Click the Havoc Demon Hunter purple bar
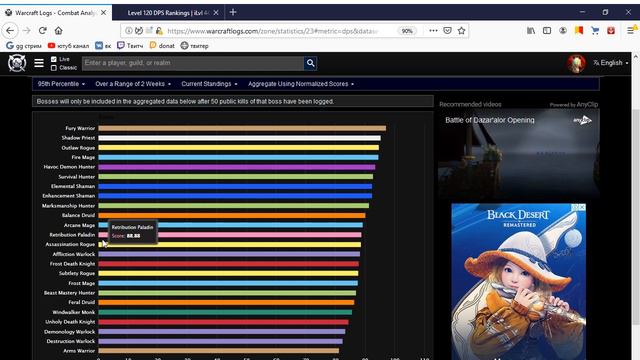This screenshot has width=640, height=360. (237, 167)
